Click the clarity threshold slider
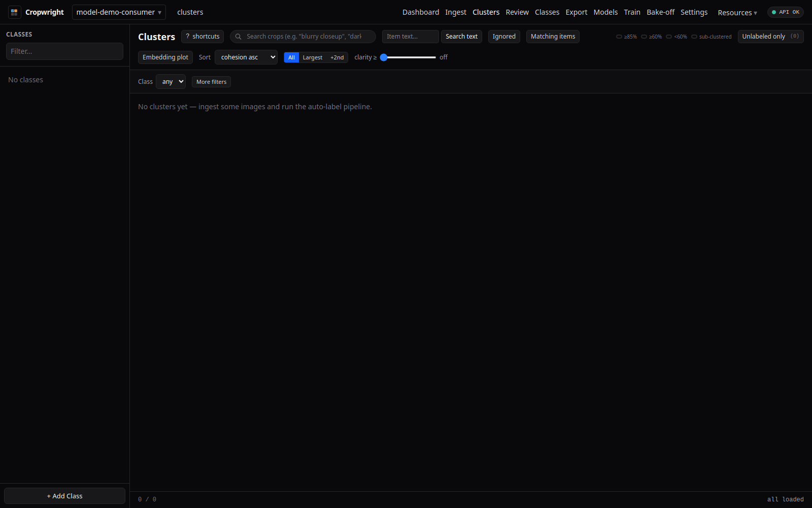 coord(408,57)
